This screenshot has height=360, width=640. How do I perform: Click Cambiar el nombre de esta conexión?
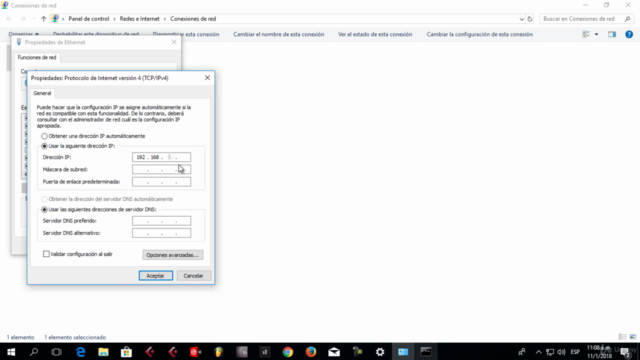coord(279,34)
